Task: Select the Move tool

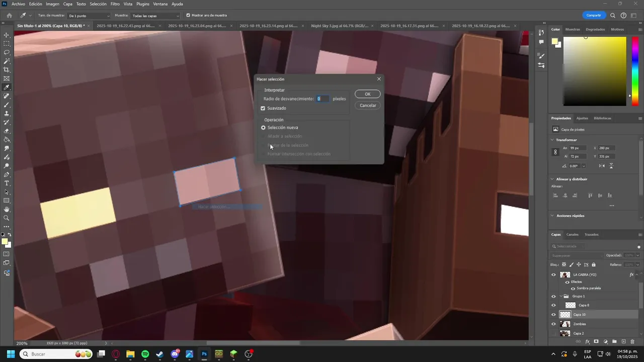Action: (x=7, y=35)
